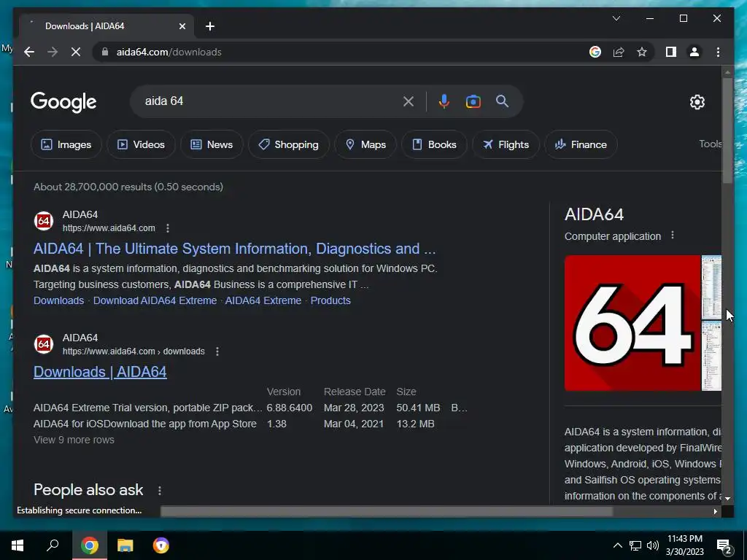Click the vertical scrollbar down arrow

pyautogui.click(x=727, y=498)
